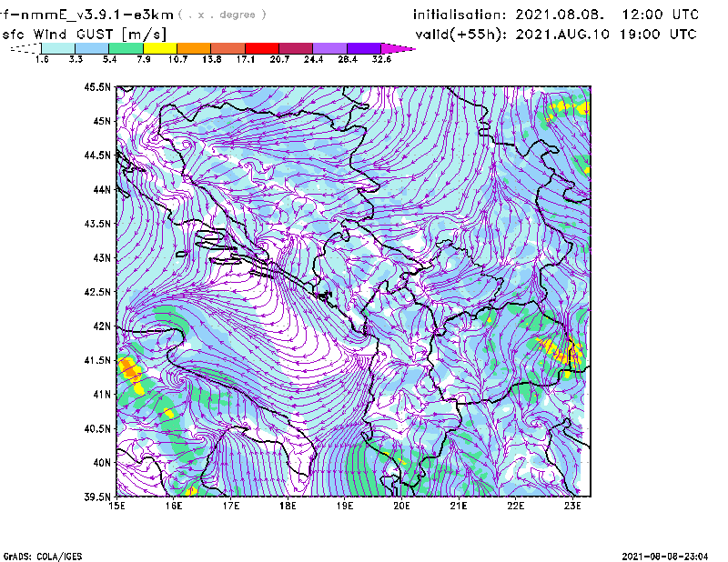Click the valid(+55h) label
This screenshot has width=728, height=562.
coord(461,35)
